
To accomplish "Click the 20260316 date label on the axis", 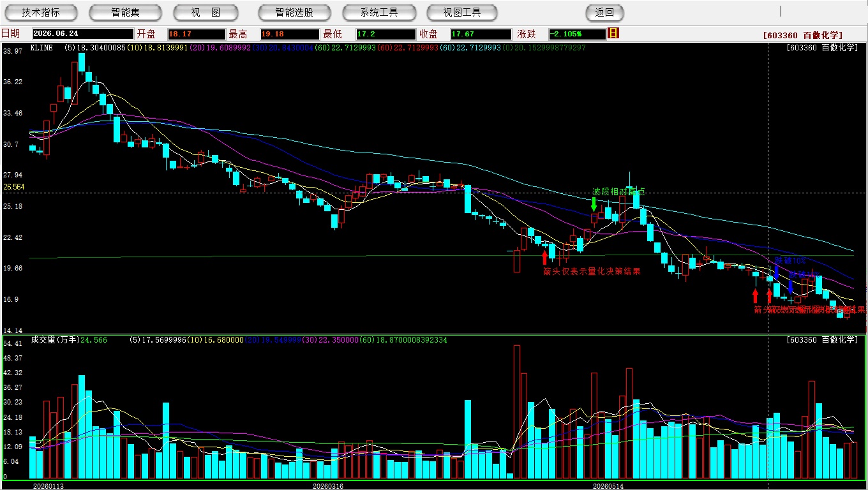I will [327, 486].
